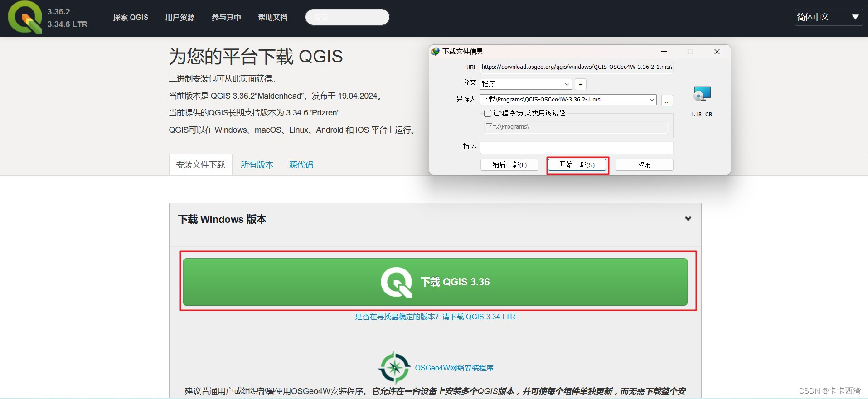The width and height of the screenshot is (868, 399).
Task: Open the 用户资源 menu
Action: pos(180,17)
